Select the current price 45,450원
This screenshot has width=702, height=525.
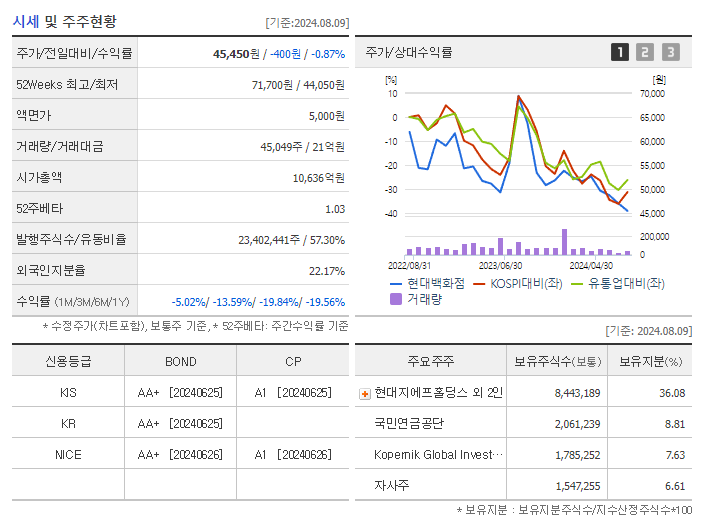tap(236, 54)
